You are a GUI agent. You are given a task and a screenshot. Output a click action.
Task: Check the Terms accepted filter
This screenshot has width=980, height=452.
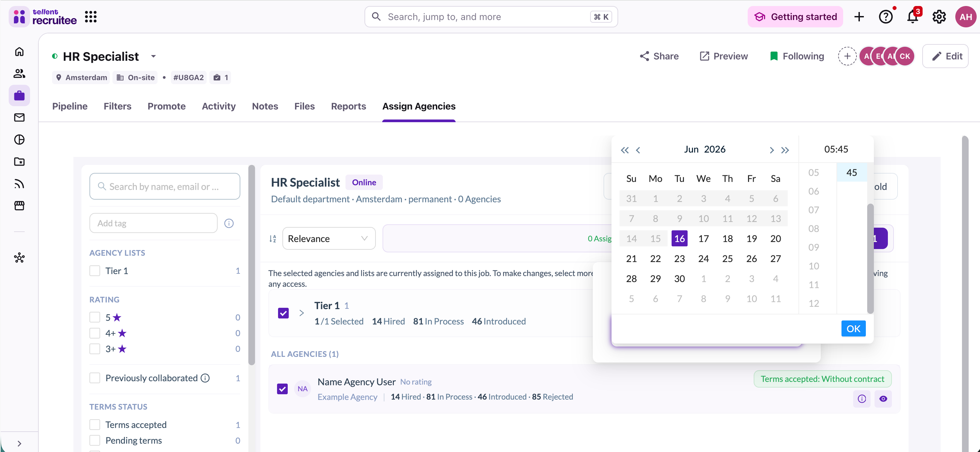(x=95, y=425)
